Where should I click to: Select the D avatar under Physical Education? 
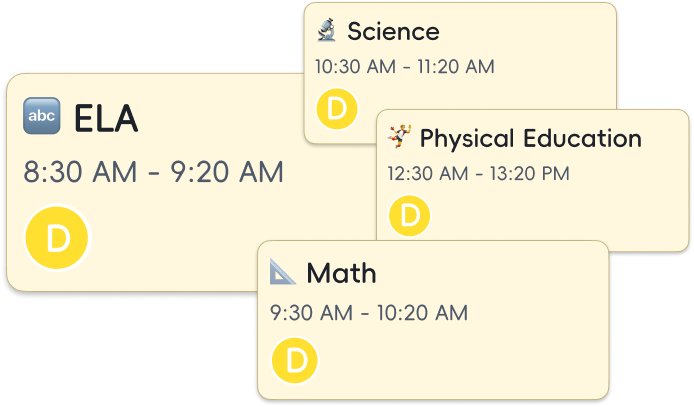point(408,215)
